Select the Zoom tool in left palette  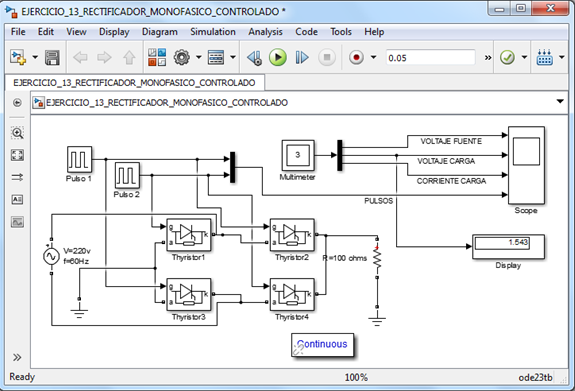click(17, 133)
